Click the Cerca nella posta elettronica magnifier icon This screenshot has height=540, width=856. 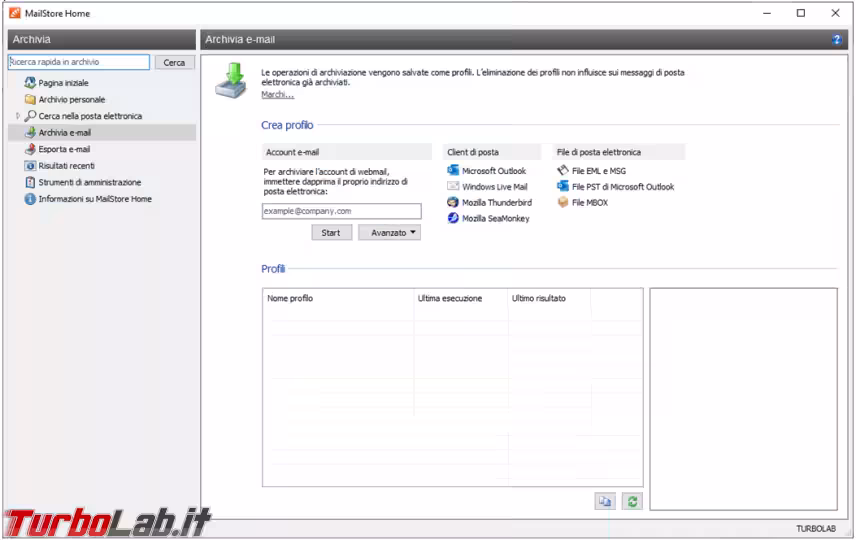(30, 116)
